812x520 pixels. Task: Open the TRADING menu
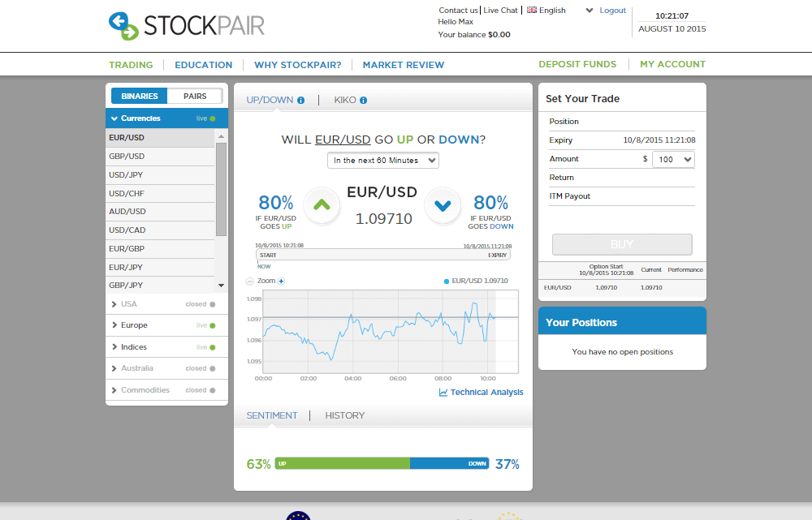(x=131, y=65)
